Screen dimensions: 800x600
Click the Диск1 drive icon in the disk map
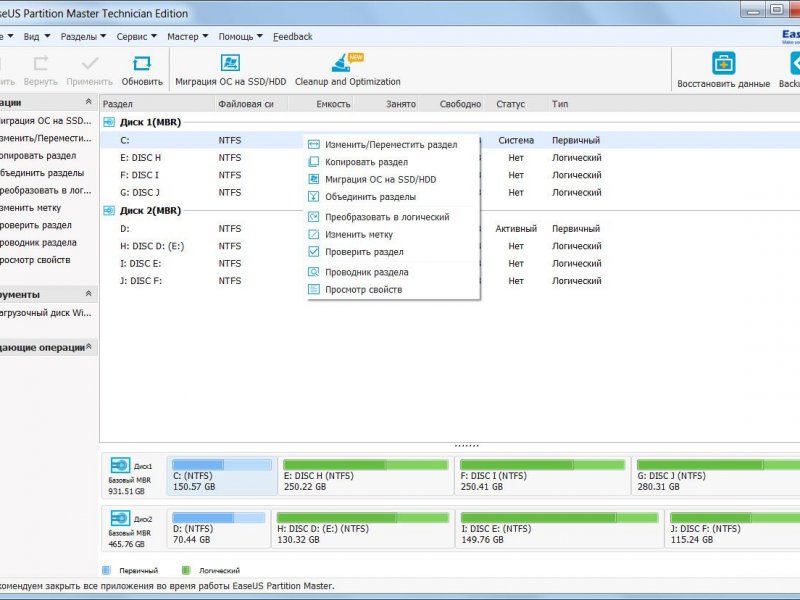[x=120, y=465]
